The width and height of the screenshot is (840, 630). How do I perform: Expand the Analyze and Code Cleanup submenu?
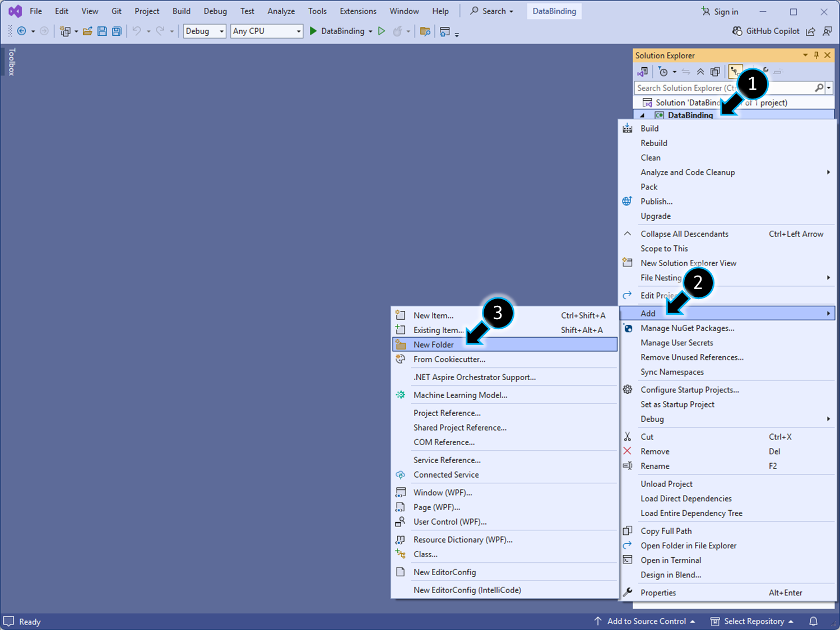(727, 172)
